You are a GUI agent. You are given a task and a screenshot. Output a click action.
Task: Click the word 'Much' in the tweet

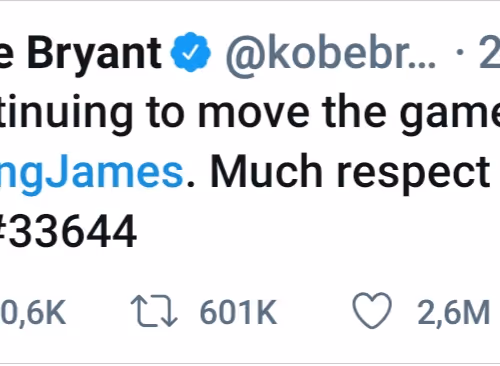click(267, 171)
